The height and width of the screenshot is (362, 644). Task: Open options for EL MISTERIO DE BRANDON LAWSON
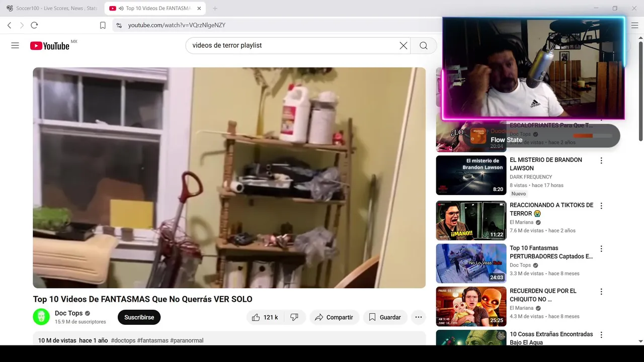[x=601, y=161]
